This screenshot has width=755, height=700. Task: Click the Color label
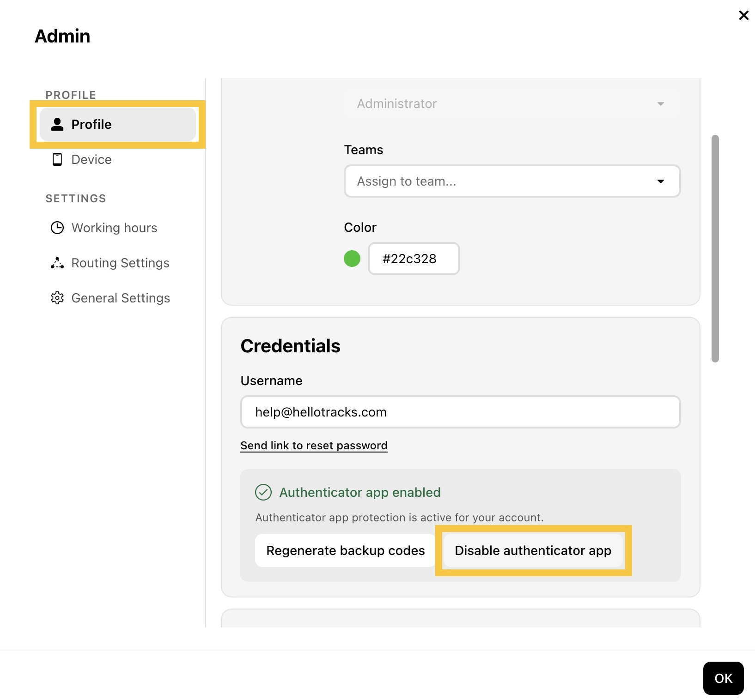360,227
